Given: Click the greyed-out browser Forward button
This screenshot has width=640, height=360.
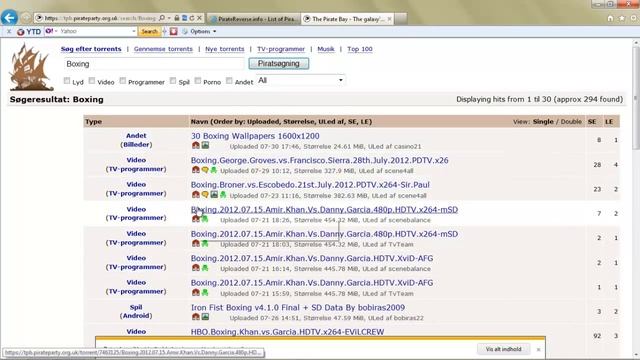Looking at the screenshot, I should [26, 18].
